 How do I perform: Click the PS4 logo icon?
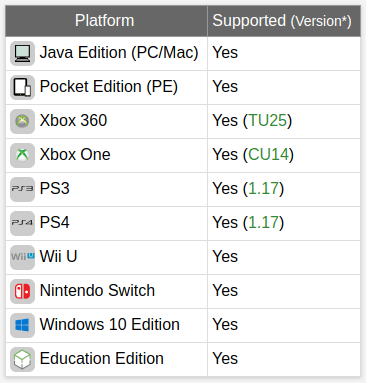pyautogui.click(x=22, y=223)
